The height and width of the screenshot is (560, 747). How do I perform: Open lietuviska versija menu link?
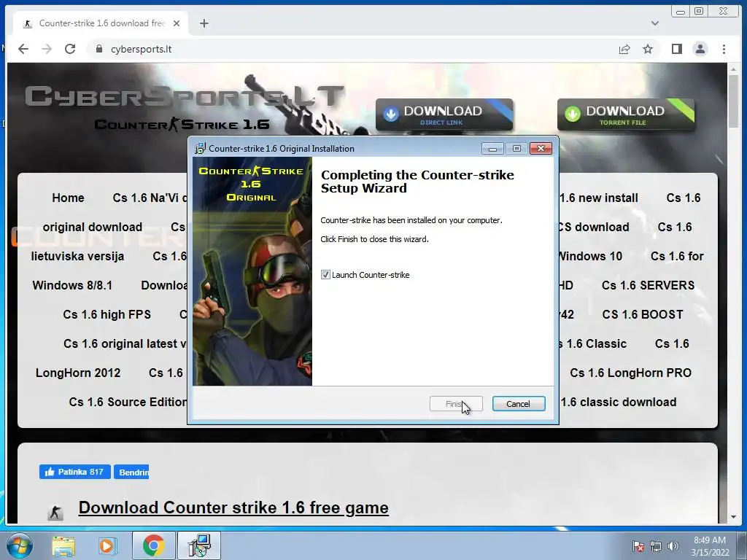[x=77, y=256]
